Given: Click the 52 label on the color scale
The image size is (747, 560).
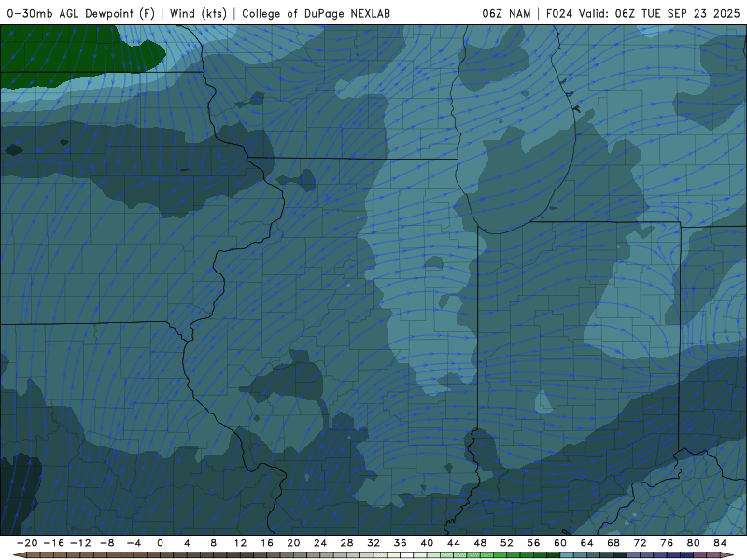Looking at the screenshot, I should 507,543.
